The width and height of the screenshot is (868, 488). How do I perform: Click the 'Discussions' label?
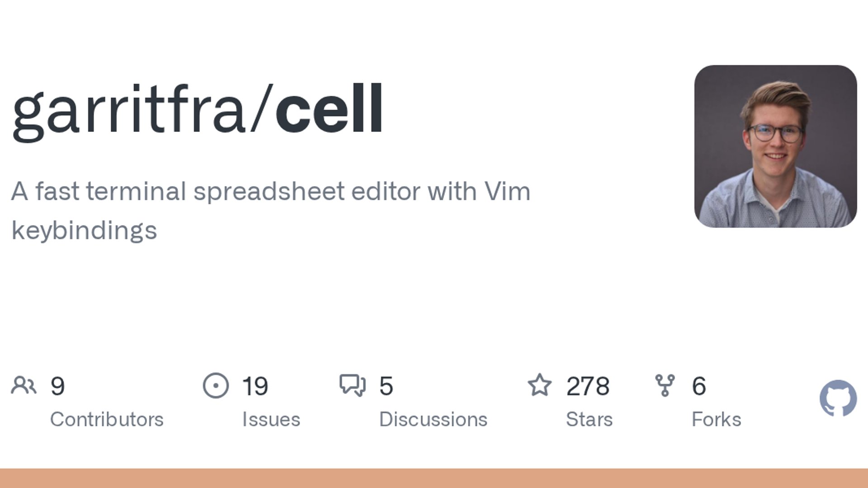[433, 419]
